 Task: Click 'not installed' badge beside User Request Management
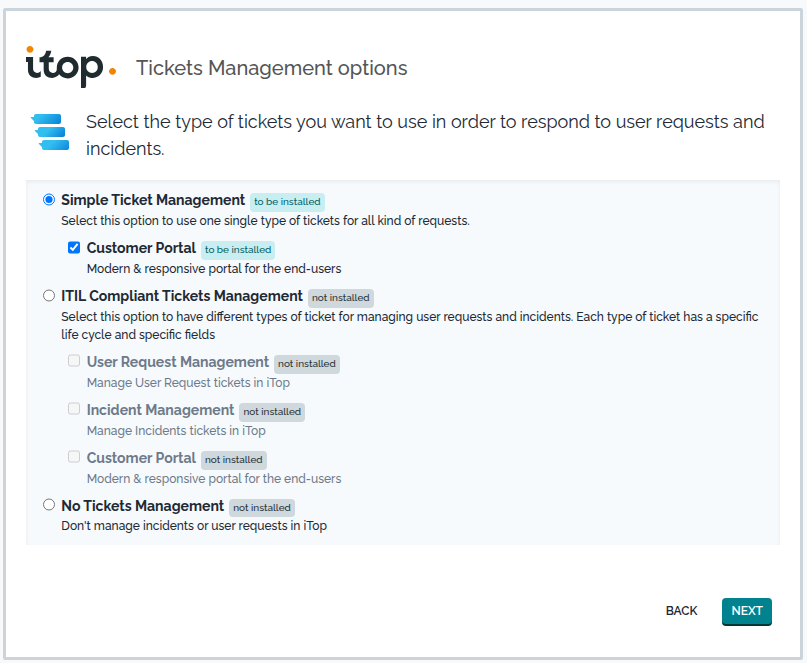307,364
